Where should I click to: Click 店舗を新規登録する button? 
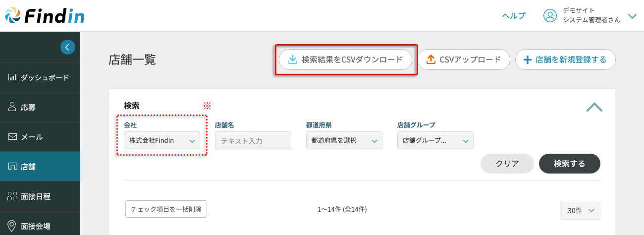(x=565, y=59)
